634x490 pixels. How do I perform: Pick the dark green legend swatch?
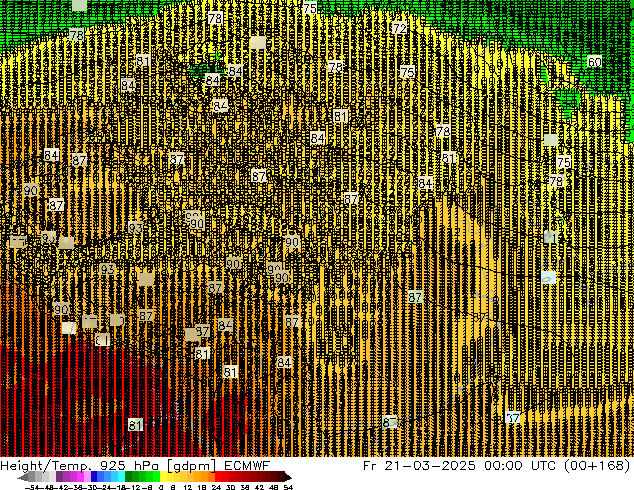129,477
